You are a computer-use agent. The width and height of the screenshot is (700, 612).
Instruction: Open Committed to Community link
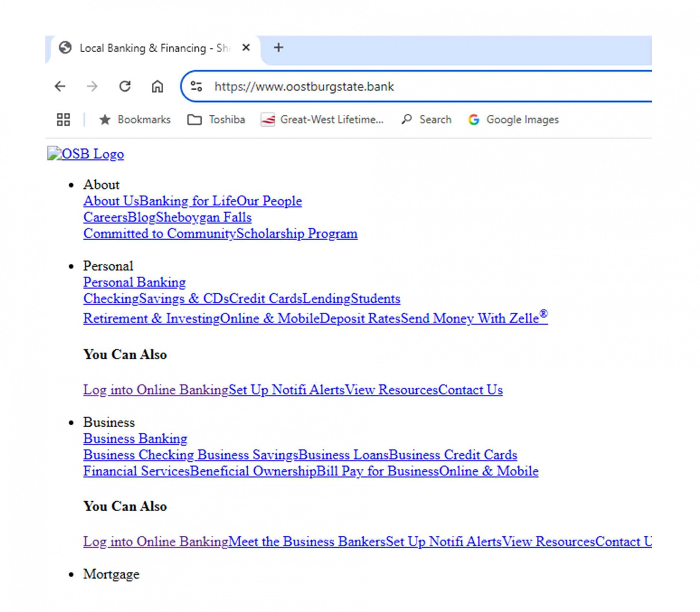160,234
